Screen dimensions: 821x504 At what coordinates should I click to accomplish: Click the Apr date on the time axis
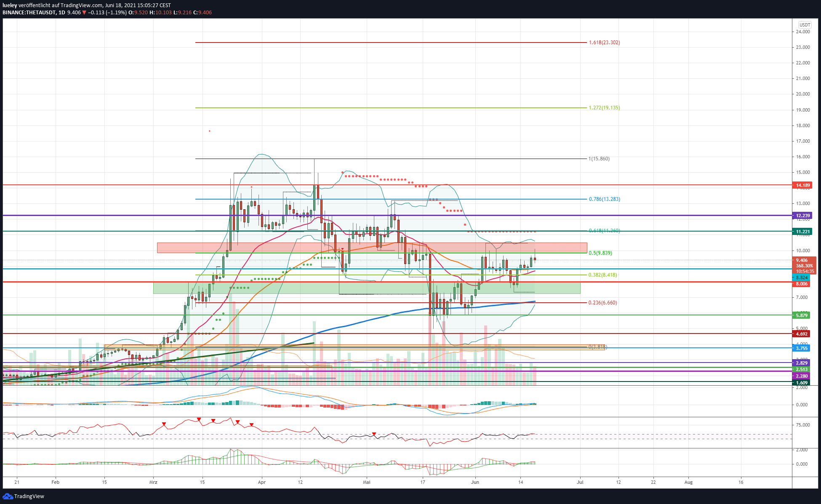coord(262,482)
